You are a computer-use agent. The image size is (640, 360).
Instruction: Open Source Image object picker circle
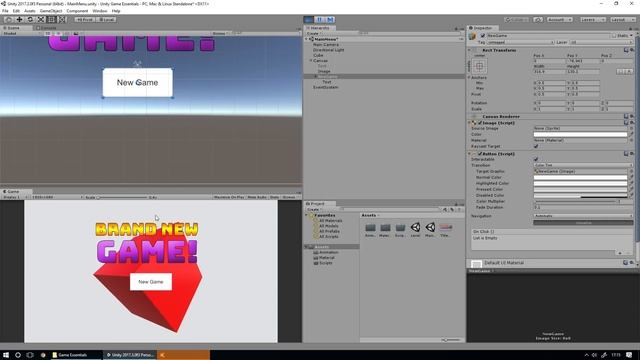[x=631, y=128]
